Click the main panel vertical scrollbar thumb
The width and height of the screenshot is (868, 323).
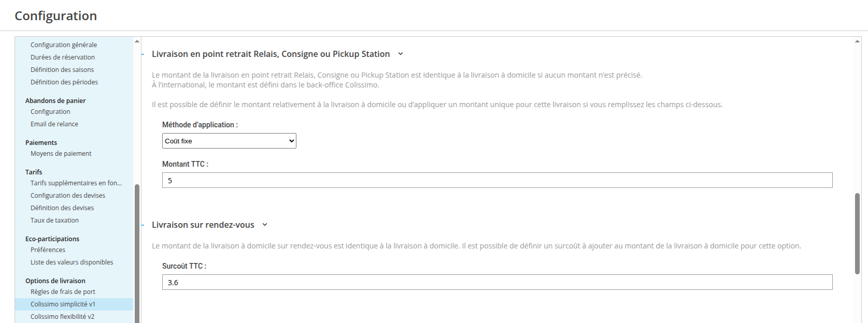857,233
